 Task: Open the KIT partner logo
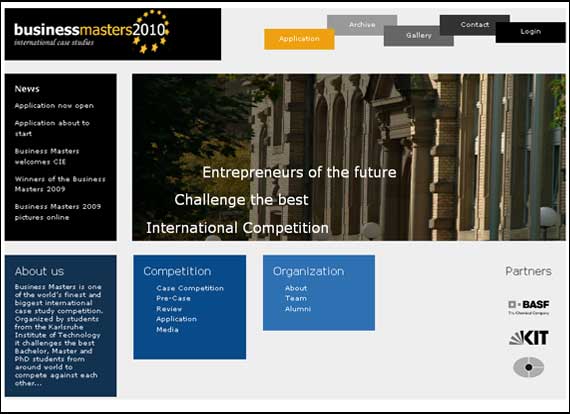pyautogui.click(x=529, y=338)
